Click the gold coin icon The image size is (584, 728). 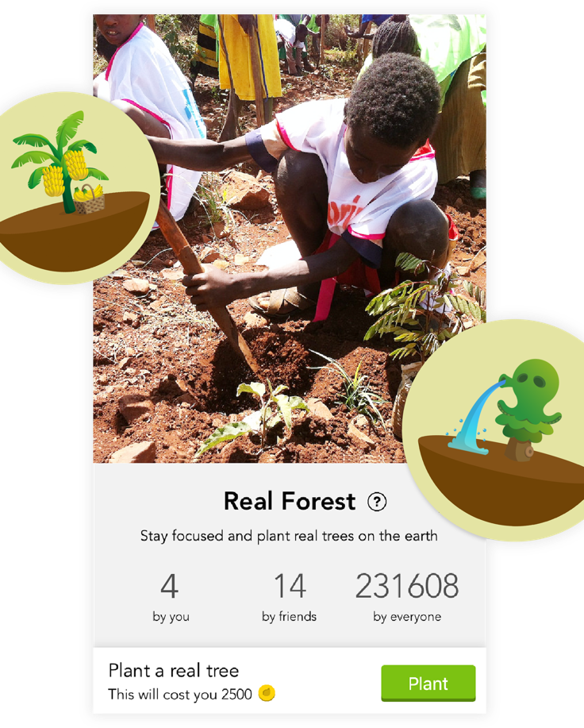(x=267, y=693)
